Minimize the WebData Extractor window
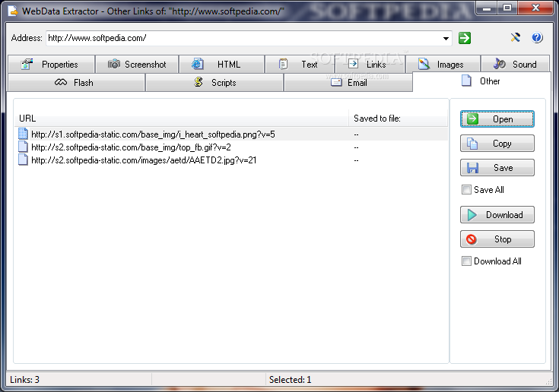Screen dimensions: 559x392 pyautogui.click(x=487, y=8)
